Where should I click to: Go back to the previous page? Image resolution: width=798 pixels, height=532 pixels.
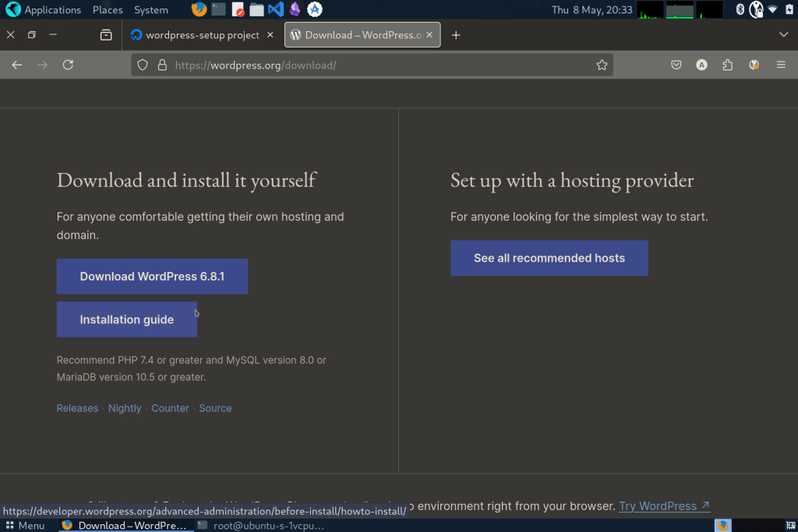click(x=17, y=65)
